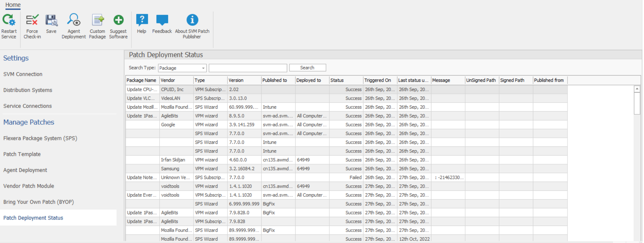644x243 pixels.
Task: Sort by Signed Path column header
Action: tap(516, 80)
